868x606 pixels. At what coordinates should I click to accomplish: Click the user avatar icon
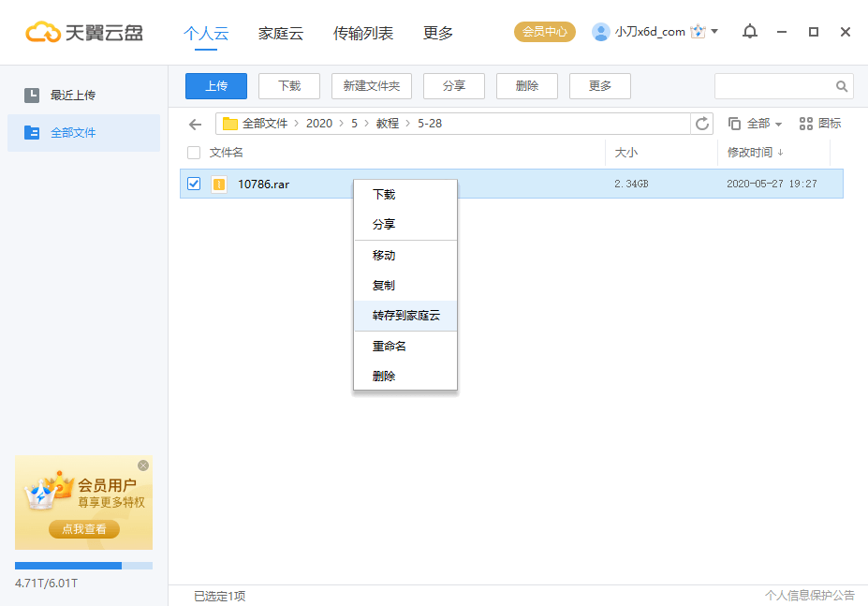point(601,32)
